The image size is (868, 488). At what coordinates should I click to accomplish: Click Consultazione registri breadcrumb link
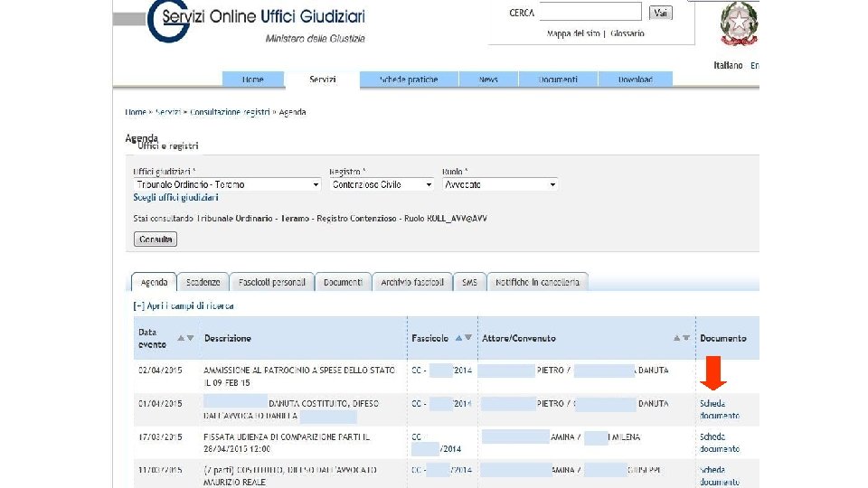point(230,112)
